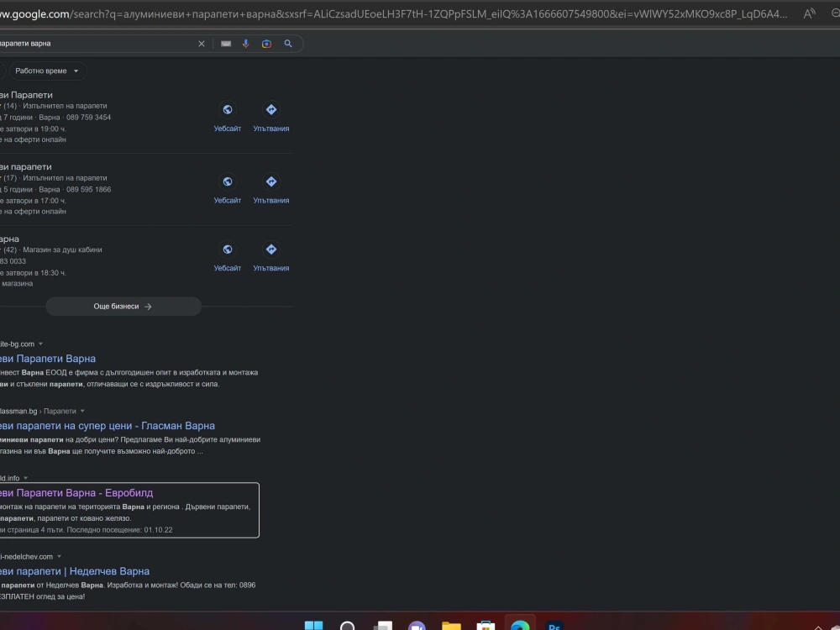
Task: Click the magnifier search icon
Action: pyautogui.click(x=288, y=44)
